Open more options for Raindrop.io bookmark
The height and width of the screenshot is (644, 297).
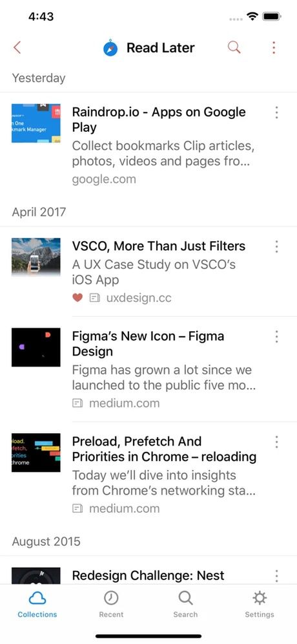pyautogui.click(x=276, y=112)
